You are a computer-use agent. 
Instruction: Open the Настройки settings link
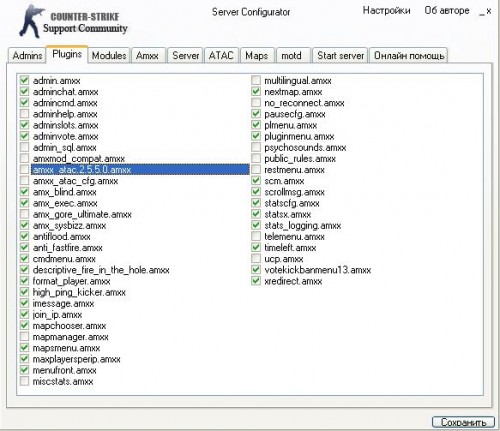click(386, 11)
